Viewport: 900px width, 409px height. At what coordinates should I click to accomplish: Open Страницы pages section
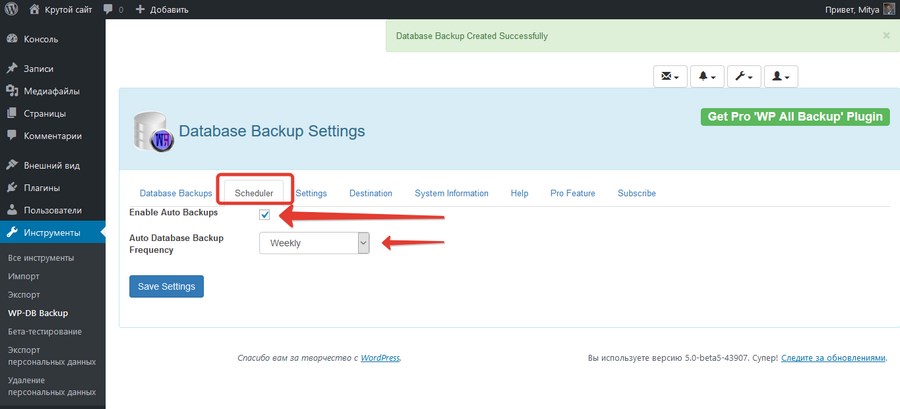tap(45, 114)
